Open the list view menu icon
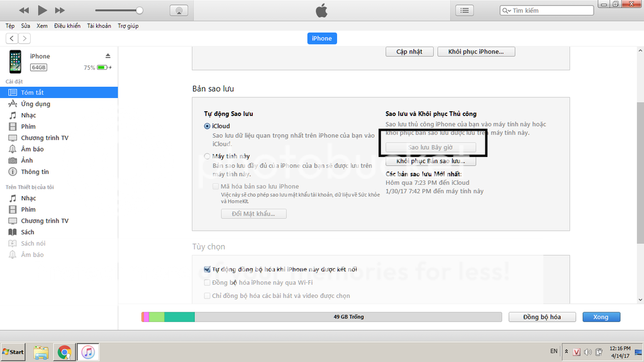Viewport: 644px width, 362px height. point(465,10)
